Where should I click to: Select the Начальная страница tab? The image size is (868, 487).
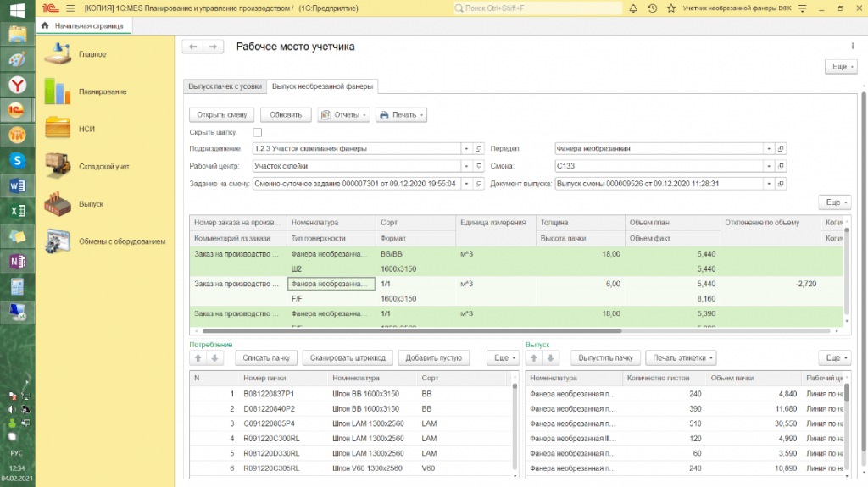(84, 25)
